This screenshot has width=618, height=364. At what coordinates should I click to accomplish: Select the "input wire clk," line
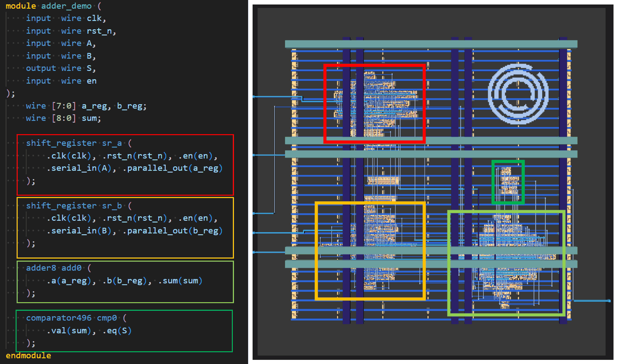coord(66,19)
